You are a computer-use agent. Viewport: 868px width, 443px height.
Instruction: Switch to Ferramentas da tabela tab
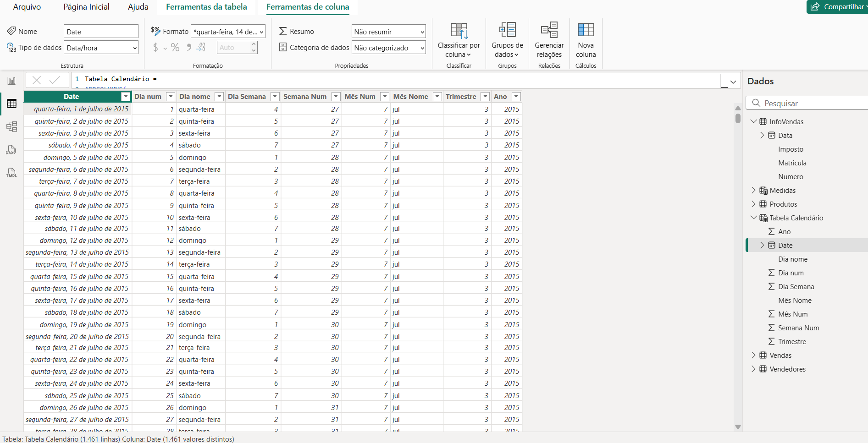206,7
